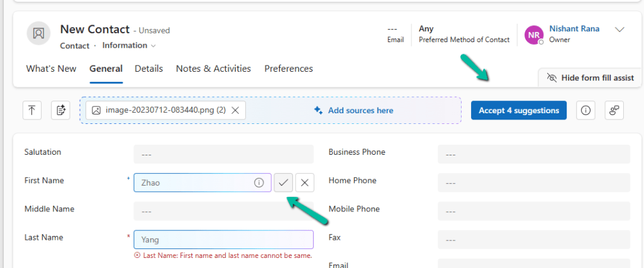Reject the First Name suggestion
Screen dimensions: 644x268
(304, 182)
